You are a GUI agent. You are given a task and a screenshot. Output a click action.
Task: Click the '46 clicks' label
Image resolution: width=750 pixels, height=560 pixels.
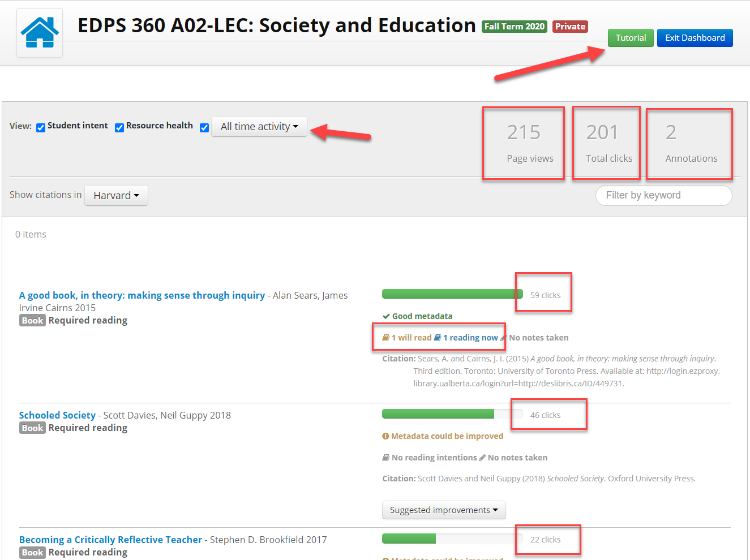pyautogui.click(x=545, y=415)
